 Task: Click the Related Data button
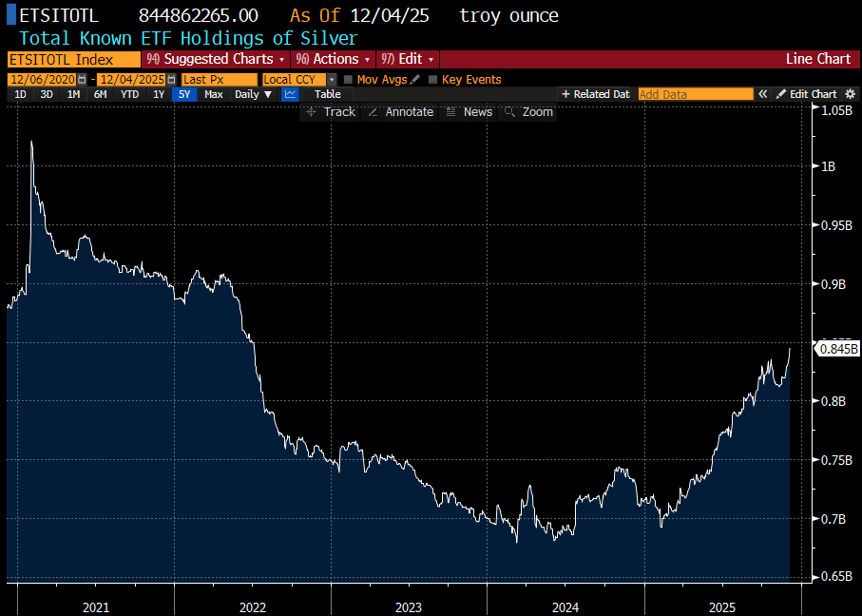pos(596,94)
